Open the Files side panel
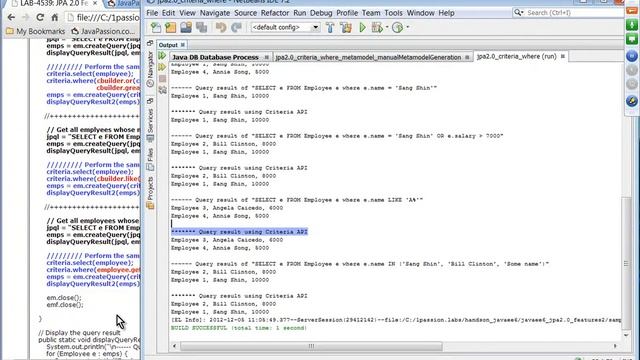This screenshot has width=640, height=360. point(150,159)
